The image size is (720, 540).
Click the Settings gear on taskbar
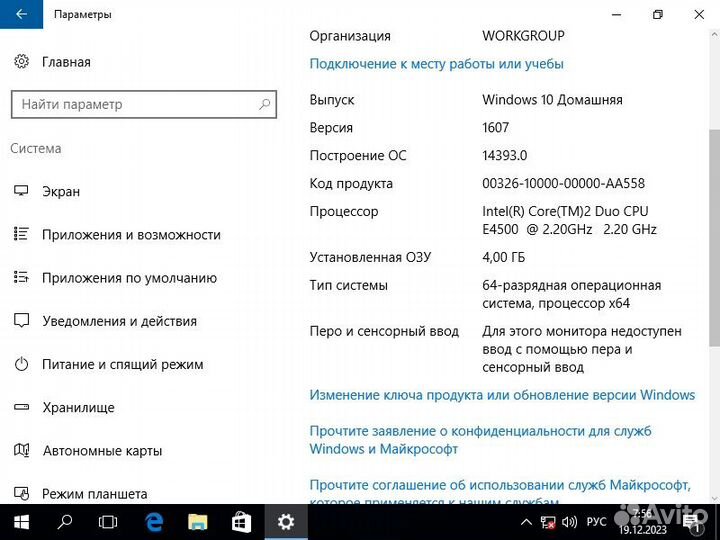286,522
